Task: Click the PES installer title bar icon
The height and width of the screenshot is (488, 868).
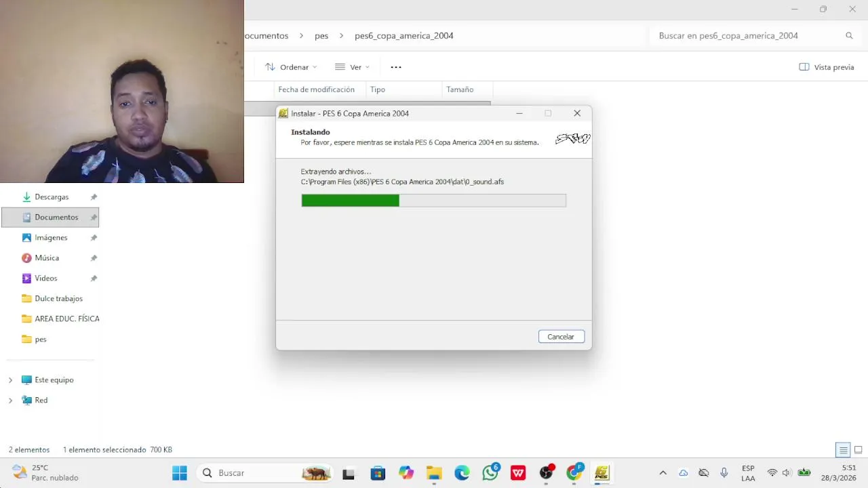Action: 283,113
